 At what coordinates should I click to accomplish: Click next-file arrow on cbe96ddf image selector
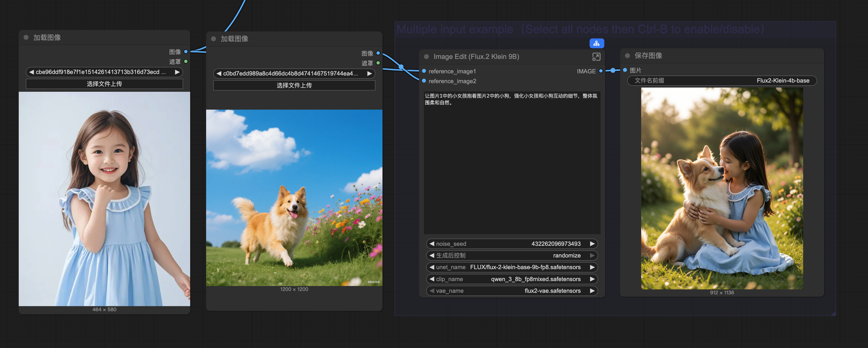pyautogui.click(x=177, y=72)
